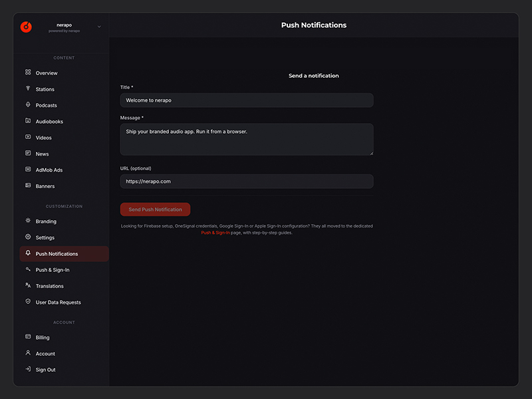Screen dimensions: 532x399
Task: Click the Podcasts microphone icon
Action: click(28, 104)
